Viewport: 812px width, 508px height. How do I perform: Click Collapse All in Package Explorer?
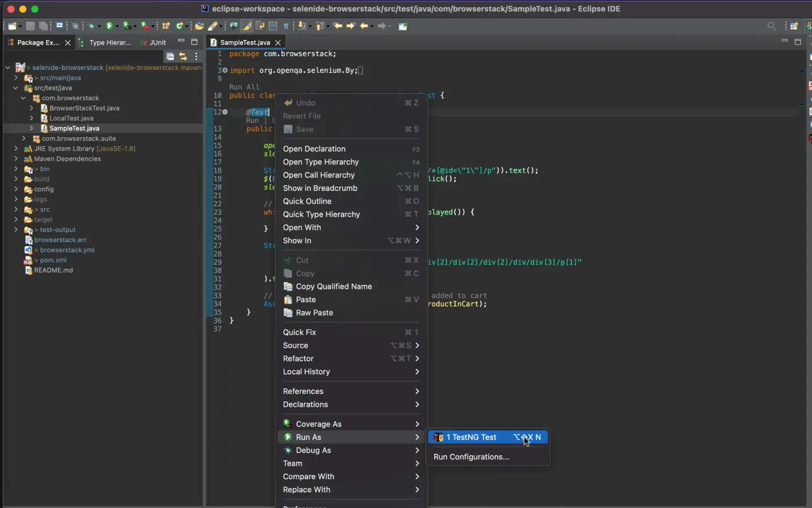170,56
